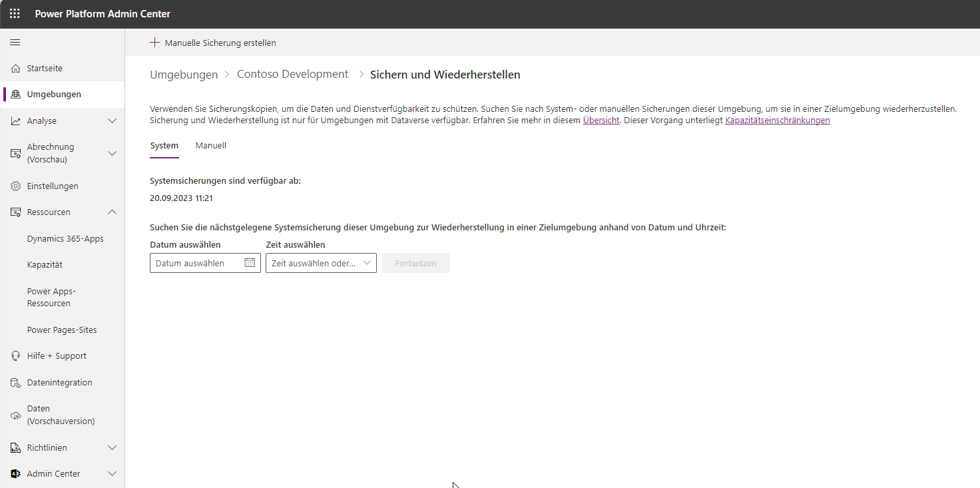The image size is (980, 488).
Task: Click the date text 20.09.2023 11:21
Action: (x=182, y=198)
